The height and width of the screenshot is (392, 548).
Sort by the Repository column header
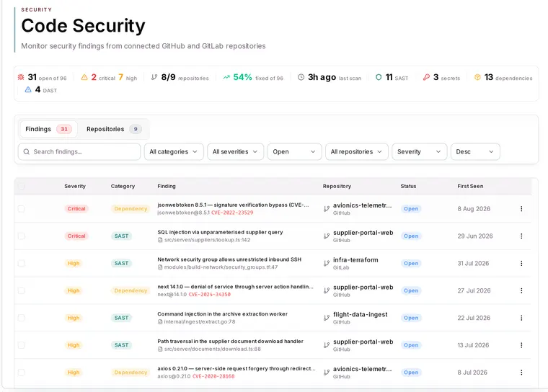(337, 186)
